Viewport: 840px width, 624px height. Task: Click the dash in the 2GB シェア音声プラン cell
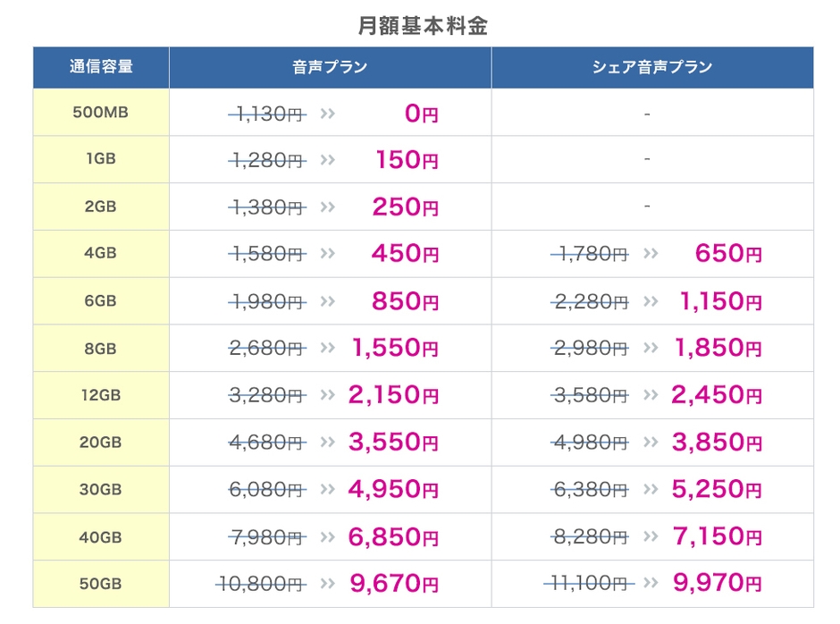coord(646,207)
